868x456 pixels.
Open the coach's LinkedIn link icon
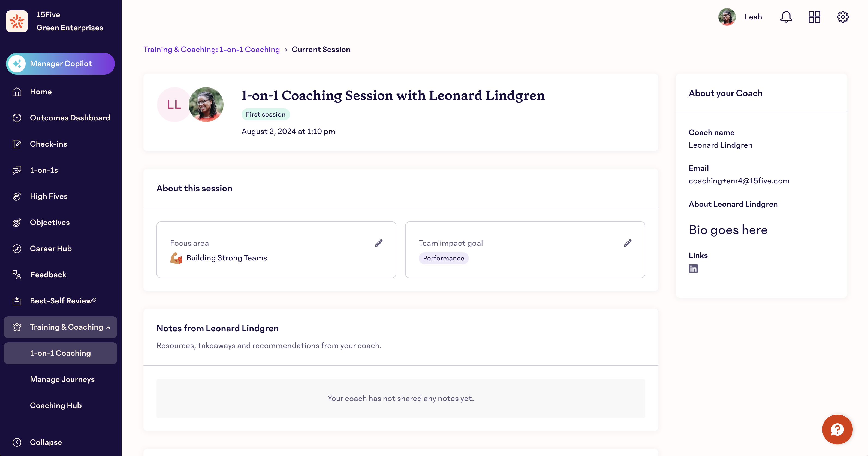[693, 269]
